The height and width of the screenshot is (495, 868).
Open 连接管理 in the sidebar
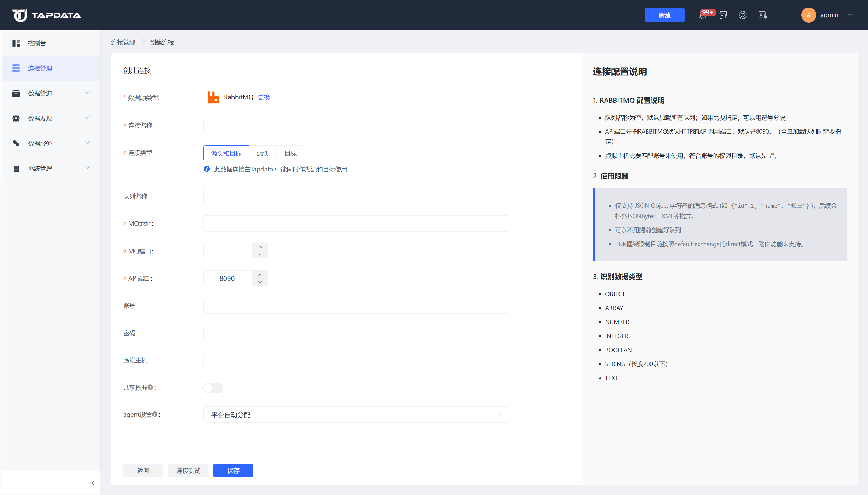pyautogui.click(x=40, y=68)
